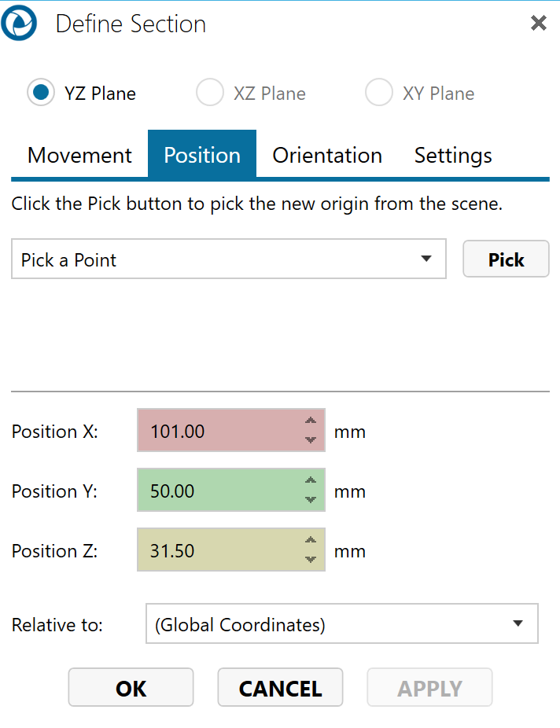
Task: Select the YZ Plane radio button
Action: [x=40, y=93]
